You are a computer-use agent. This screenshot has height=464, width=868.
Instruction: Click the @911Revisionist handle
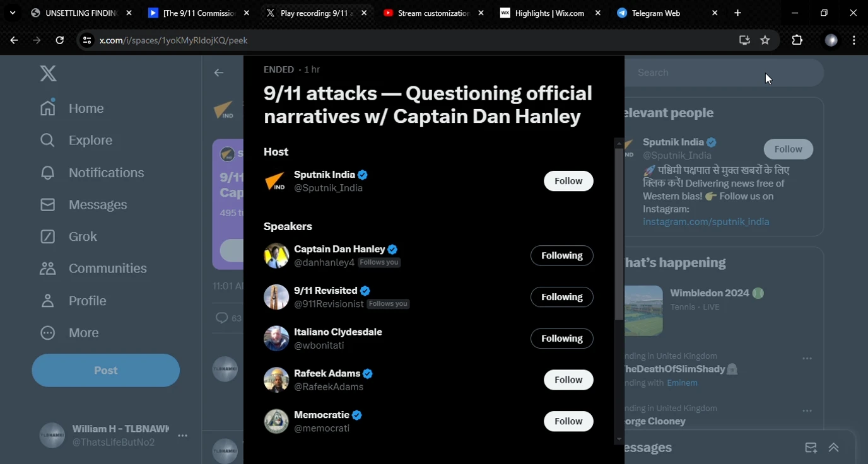point(329,304)
